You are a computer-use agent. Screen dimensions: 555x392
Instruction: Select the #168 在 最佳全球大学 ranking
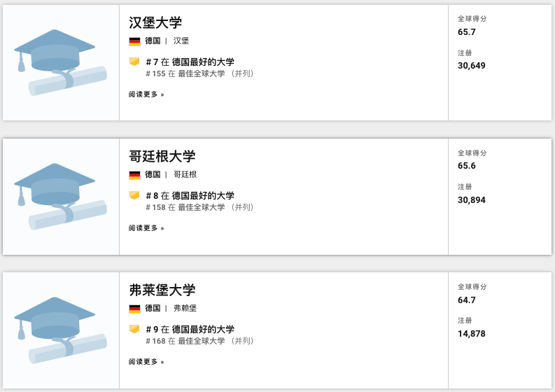199,341
